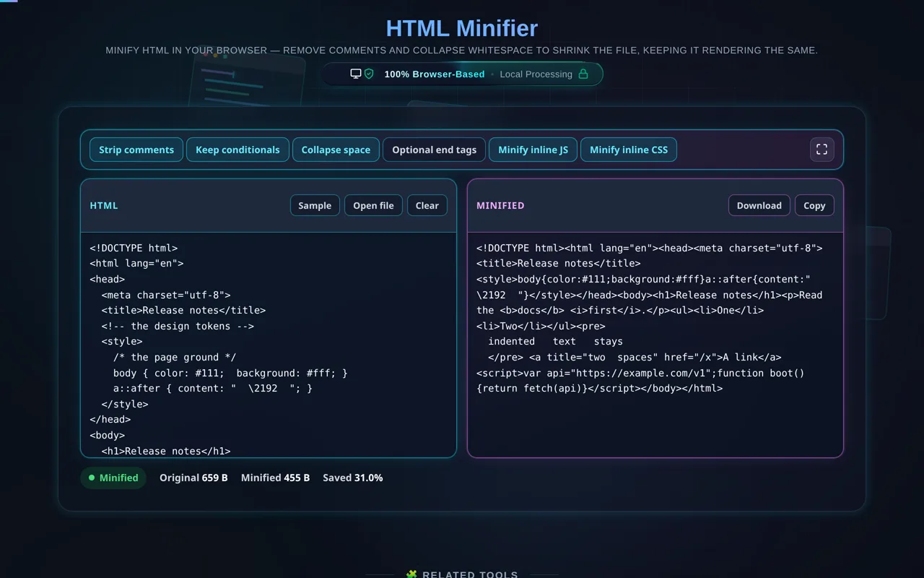924x578 pixels.
Task: Click the "Local Processing" label
Action: pos(536,74)
